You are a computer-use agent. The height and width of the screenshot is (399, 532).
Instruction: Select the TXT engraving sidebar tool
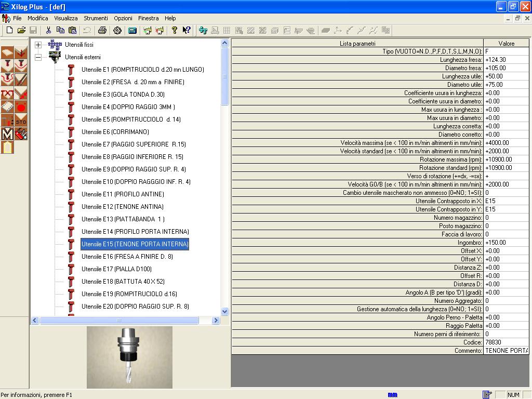point(7,94)
